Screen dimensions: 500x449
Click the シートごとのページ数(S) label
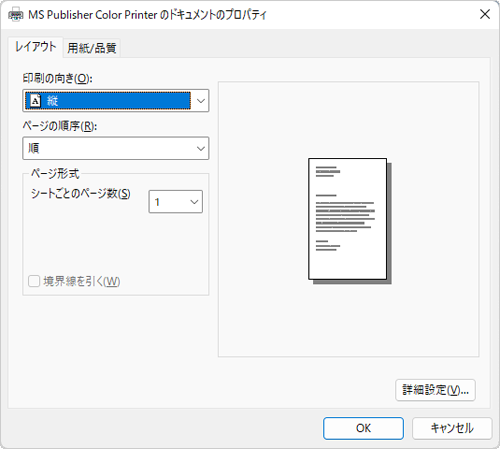(x=81, y=194)
